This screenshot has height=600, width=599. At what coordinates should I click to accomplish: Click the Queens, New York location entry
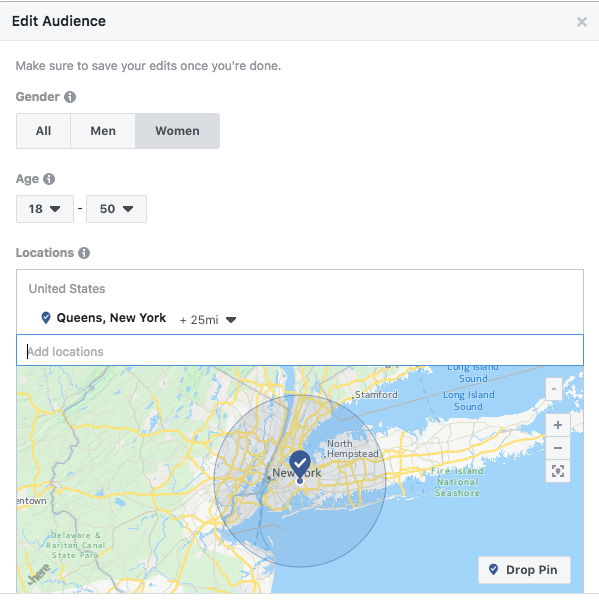click(x=111, y=318)
